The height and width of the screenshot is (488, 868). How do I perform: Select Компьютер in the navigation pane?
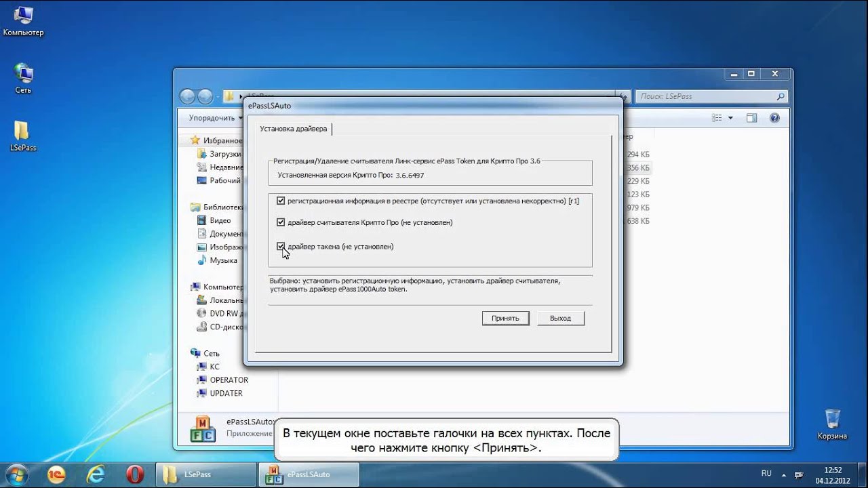217,287
